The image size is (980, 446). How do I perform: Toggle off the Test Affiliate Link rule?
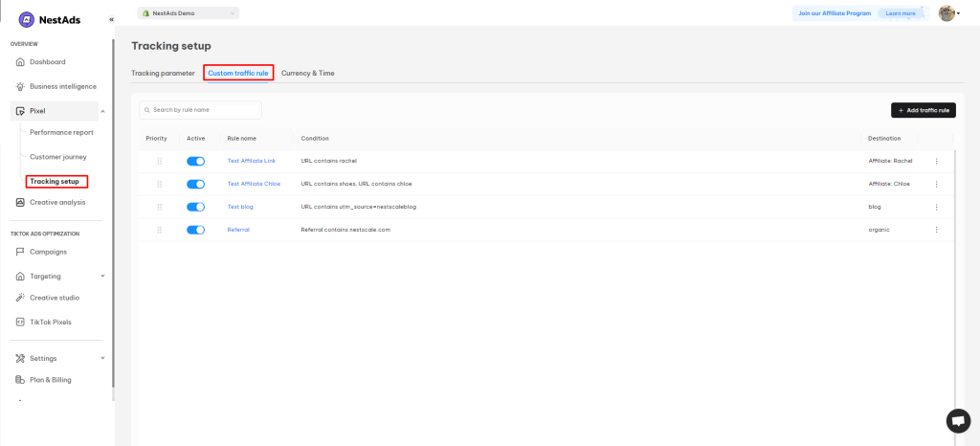click(x=195, y=161)
